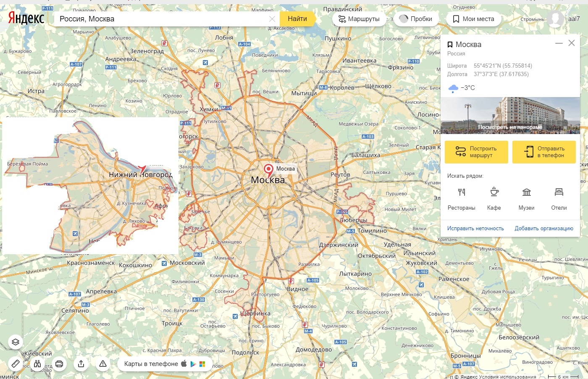The image size is (588, 379).
Task: Open the user profile avatar
Action: point(555,19)
